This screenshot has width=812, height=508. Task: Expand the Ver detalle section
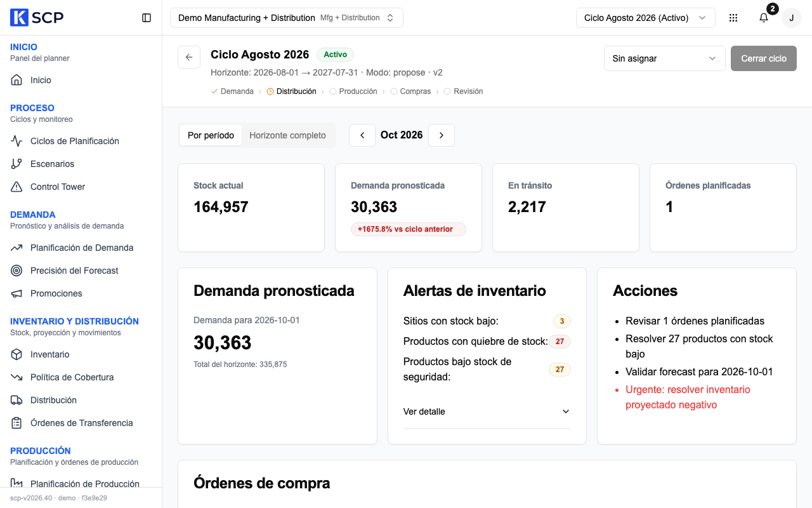coord(487,411)
